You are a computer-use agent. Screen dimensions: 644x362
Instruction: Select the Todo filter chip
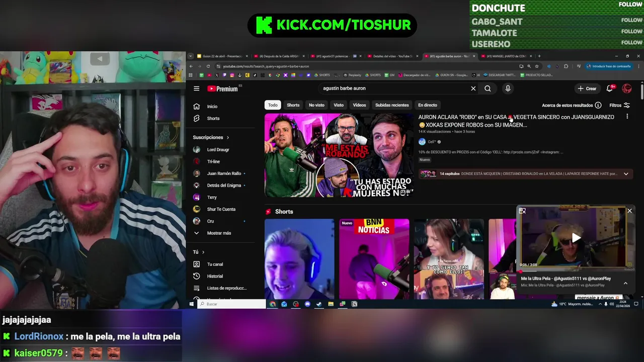(273, 105)
